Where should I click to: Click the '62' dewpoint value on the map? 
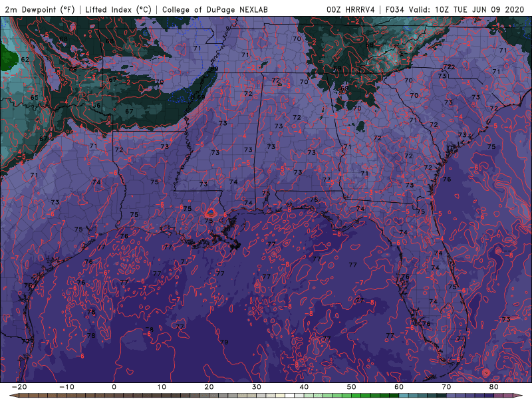tap(25, 59)
